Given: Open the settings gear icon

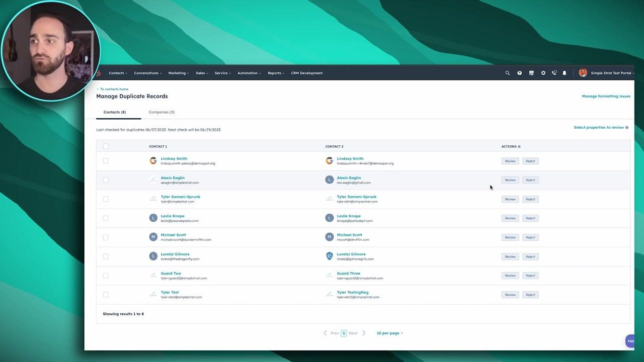Looking at the screenshot, I should tap(543, 73).
